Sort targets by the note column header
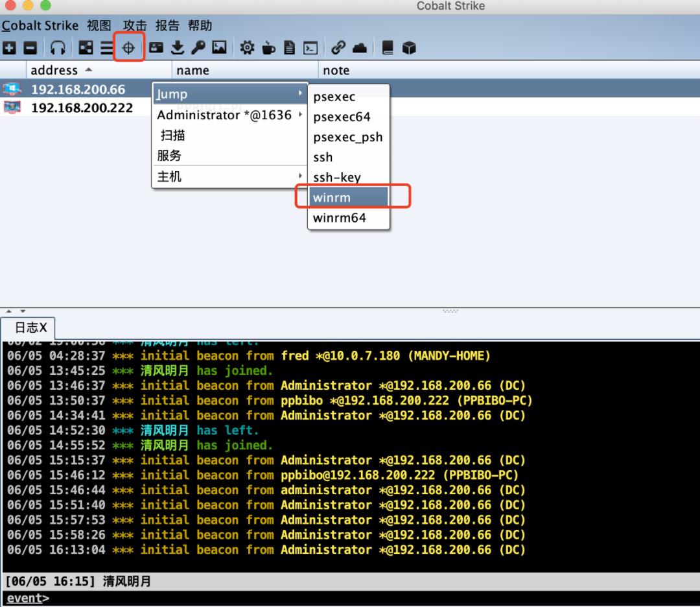 tap(509, 70)
